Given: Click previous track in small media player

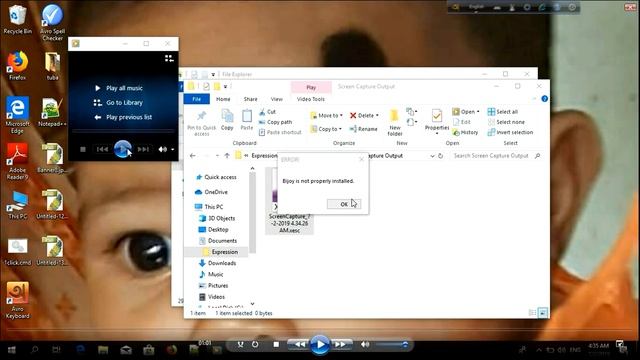Looking at the screenshot, I should (x=102, y=149).
